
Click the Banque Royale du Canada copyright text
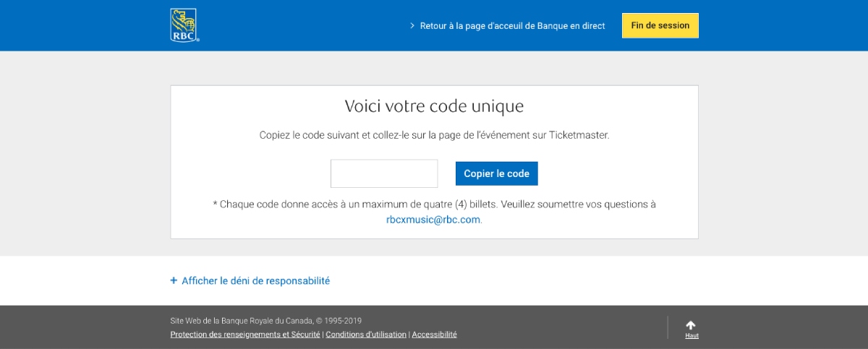pos(266,321)
